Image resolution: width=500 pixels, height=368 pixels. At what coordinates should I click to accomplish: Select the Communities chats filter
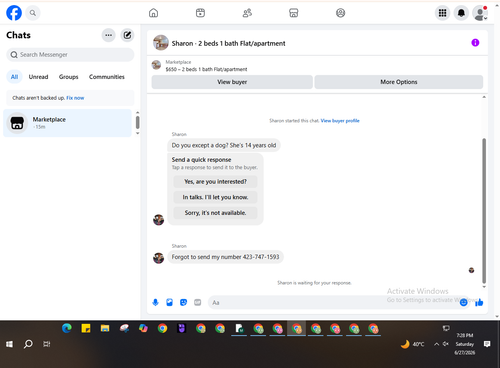point(107,77)
